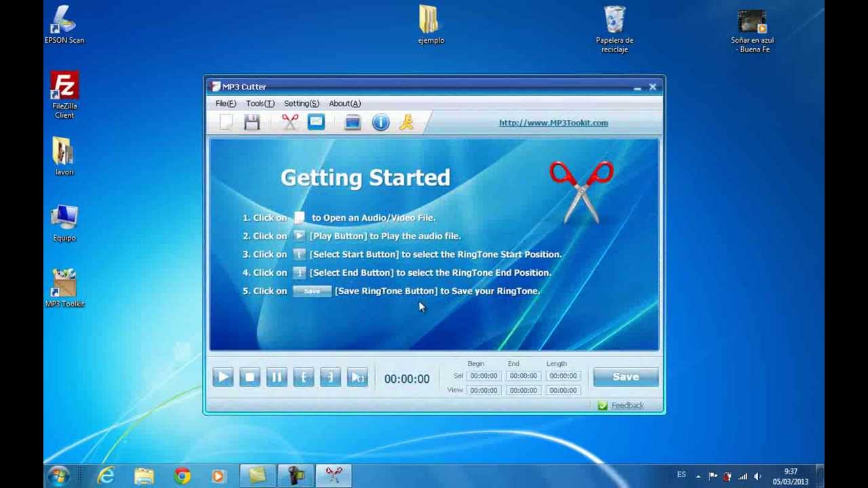
Task: Select the Soñar en azul video file
Action: [752, 31]
